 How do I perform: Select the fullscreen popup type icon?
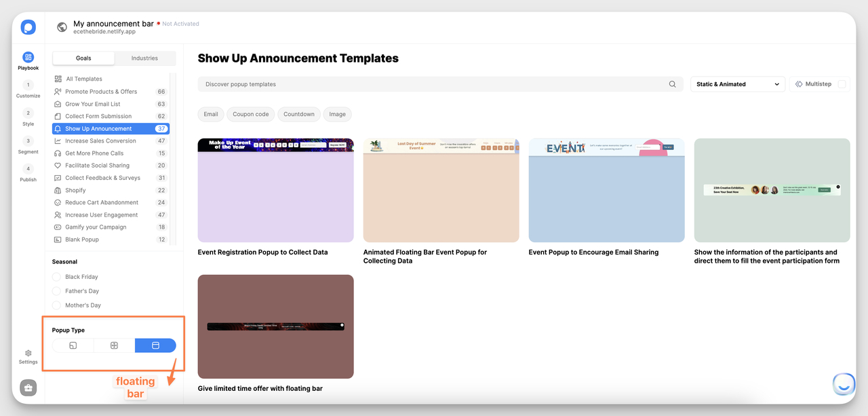click(113, 345)
